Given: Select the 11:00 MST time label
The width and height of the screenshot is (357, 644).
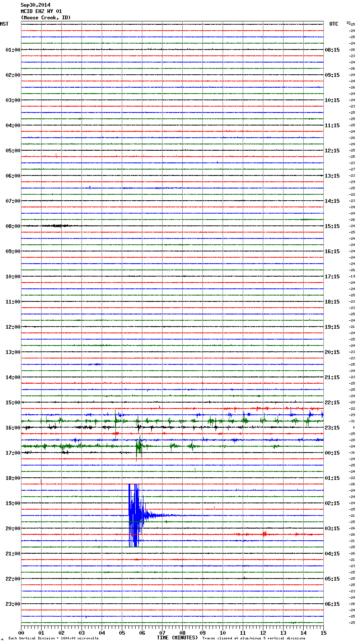Looking at the screenshot, I should tap(13, 302).
